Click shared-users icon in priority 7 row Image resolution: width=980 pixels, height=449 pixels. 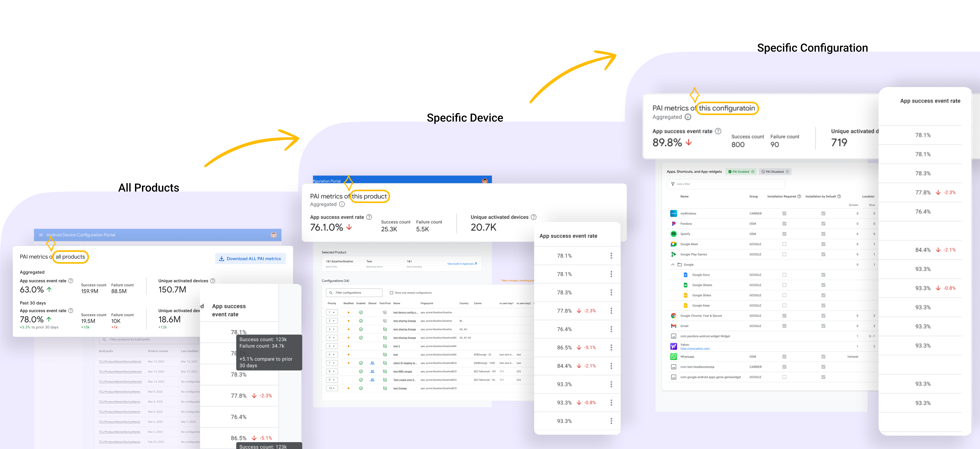[x=372, y=363]
